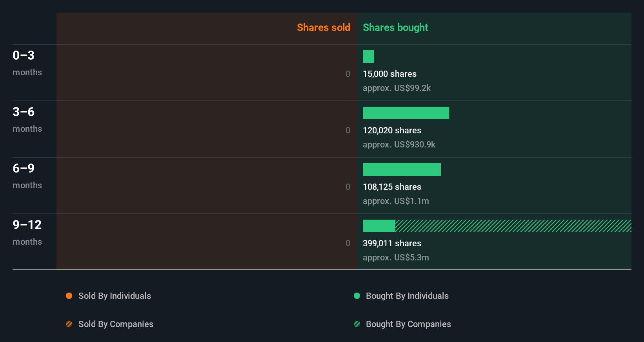Click the 0–3 months green bar
The image size is (644, 342).
[368, 56]
